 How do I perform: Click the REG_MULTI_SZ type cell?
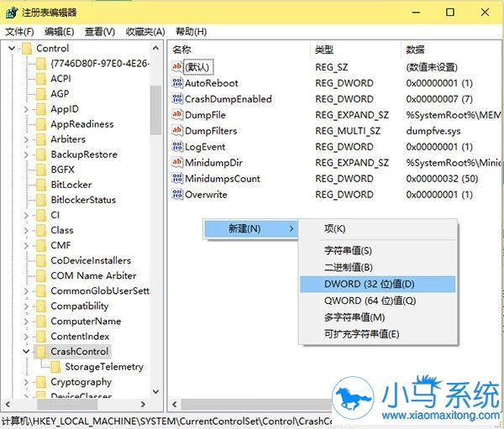tap(348, 131)
